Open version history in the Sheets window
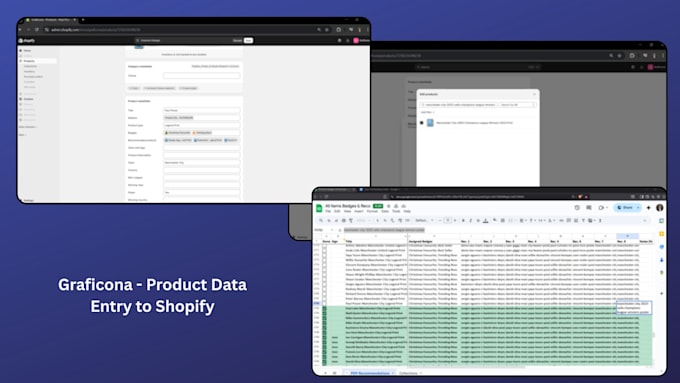680x383 pixels. pyautogui.click(x=577, y=208)
